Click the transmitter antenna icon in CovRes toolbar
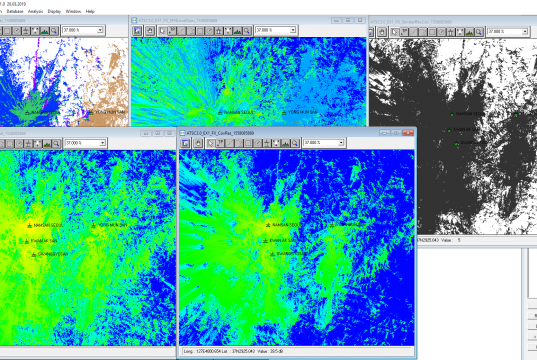 [267, 143]
